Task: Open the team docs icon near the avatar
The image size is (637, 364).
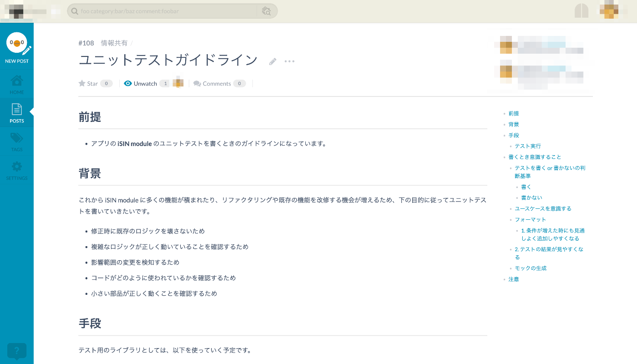Action: pyautogui.click(x=581, y=10)
